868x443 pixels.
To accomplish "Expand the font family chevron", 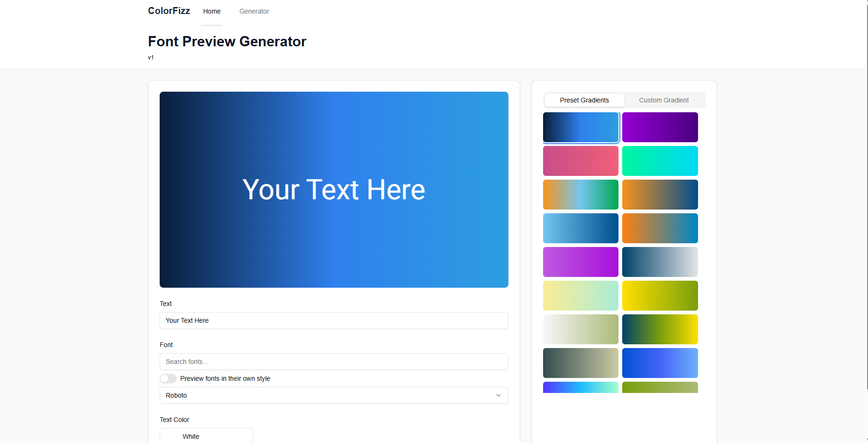I will [x=498, y=395].
